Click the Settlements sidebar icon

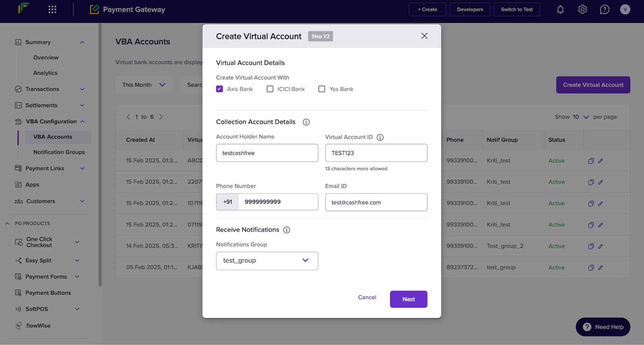(x=18, y=105)
